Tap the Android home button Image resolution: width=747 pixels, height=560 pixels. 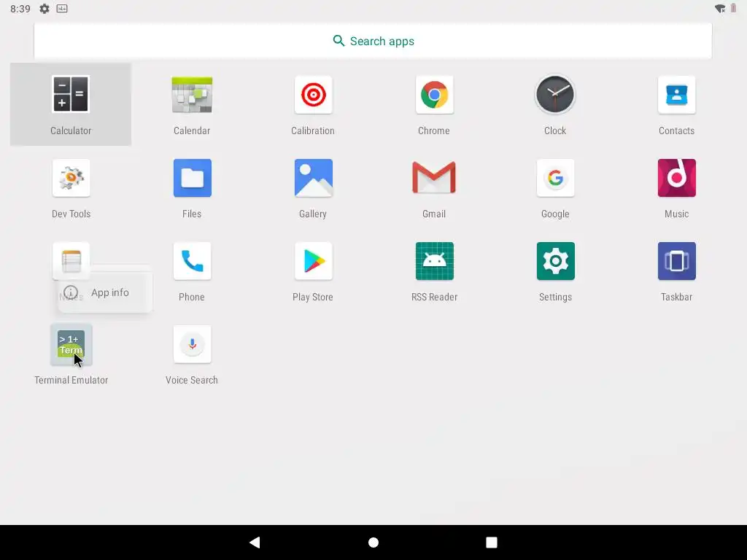click(x=373, y=542)
